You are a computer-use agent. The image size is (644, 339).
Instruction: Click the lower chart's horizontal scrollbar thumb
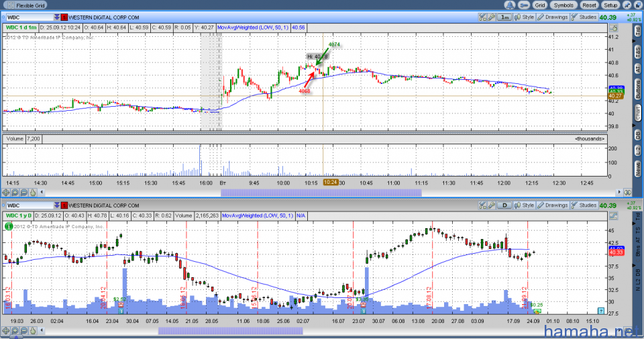pyautogui.click(x=230, y=330)
